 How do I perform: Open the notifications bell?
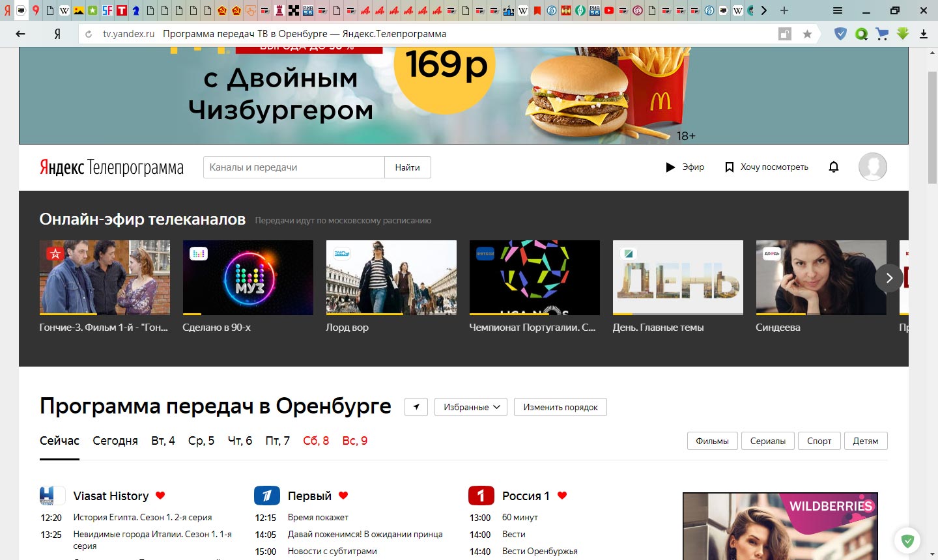tap(834, 167)
